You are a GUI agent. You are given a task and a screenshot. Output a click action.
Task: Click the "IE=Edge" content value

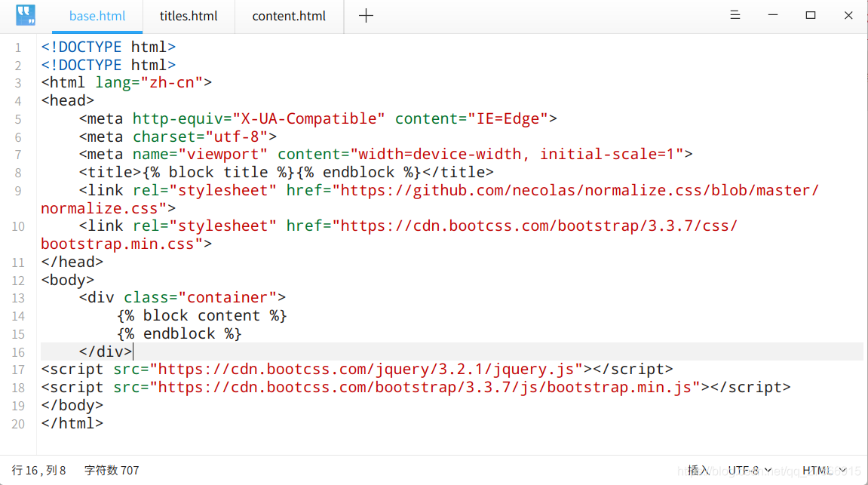(508, 118)
